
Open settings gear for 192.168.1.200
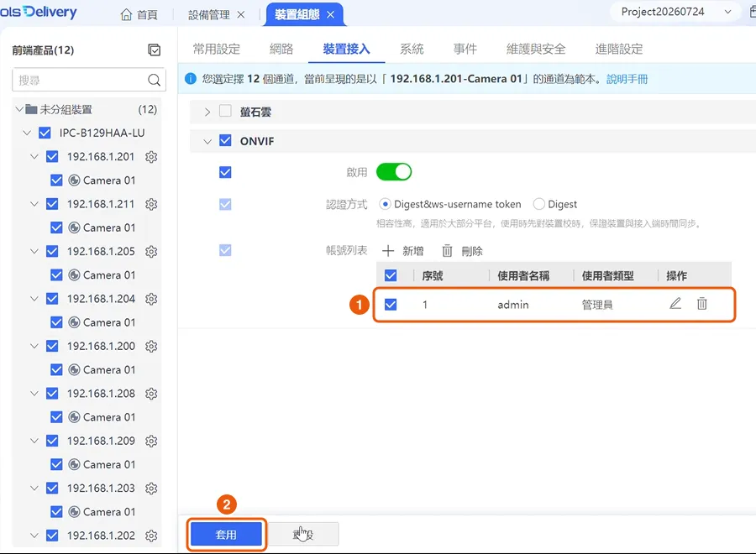[151, 347]
